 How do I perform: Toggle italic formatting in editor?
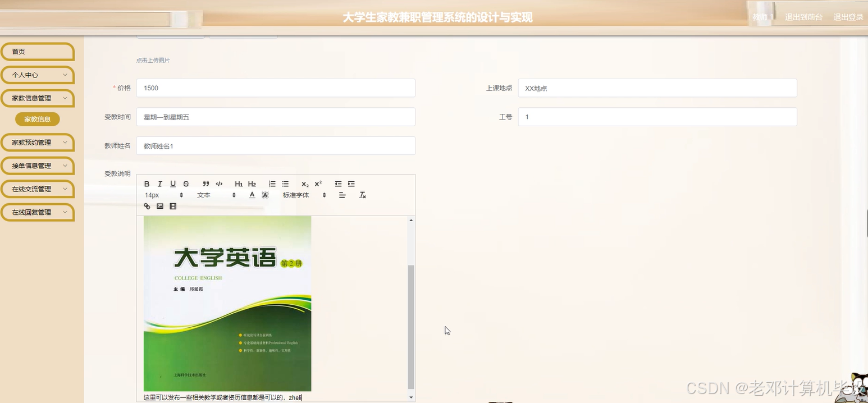coord(160,184)
